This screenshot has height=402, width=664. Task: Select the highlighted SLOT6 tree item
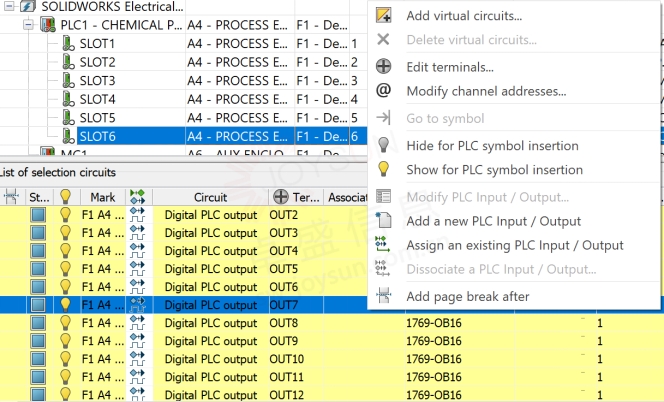pos(97,136)
